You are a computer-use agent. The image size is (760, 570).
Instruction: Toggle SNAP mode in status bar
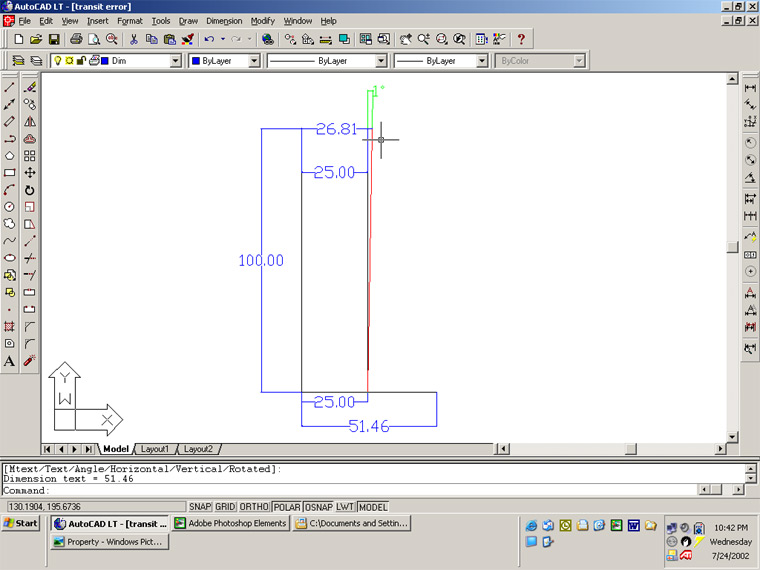pos(199,507)
